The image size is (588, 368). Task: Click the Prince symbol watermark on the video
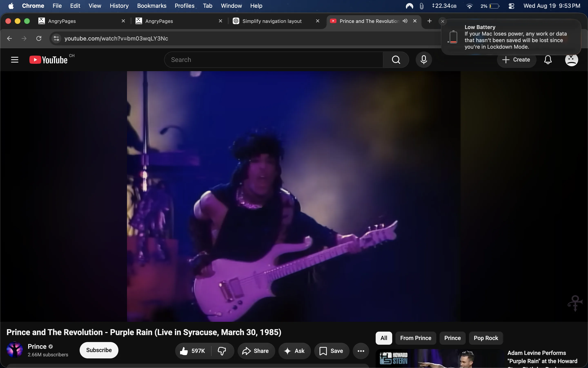coord(575,303)
